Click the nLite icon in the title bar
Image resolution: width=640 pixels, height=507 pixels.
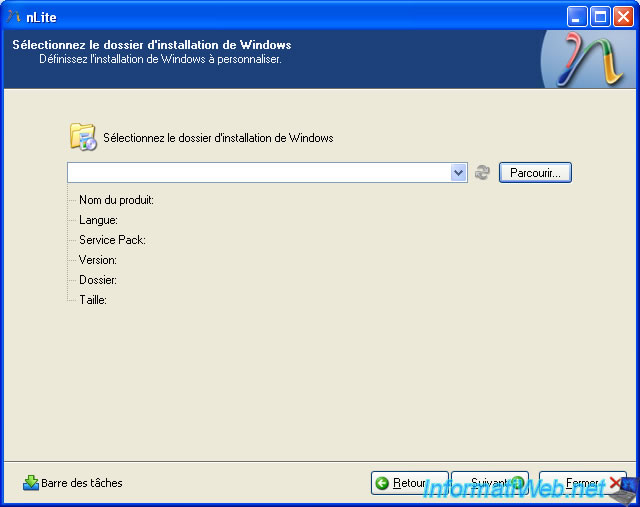pos(13,17)
